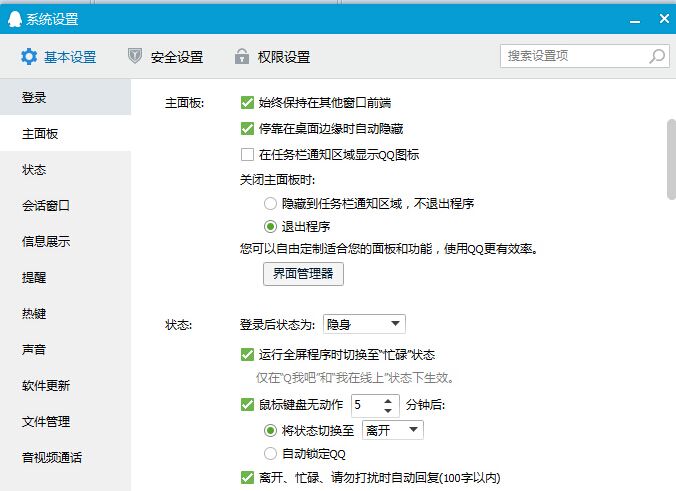This screenshot has height=491, width=676.
Task: Click the QQ penguin logo in title bar
Action: [x=15, y=19]
